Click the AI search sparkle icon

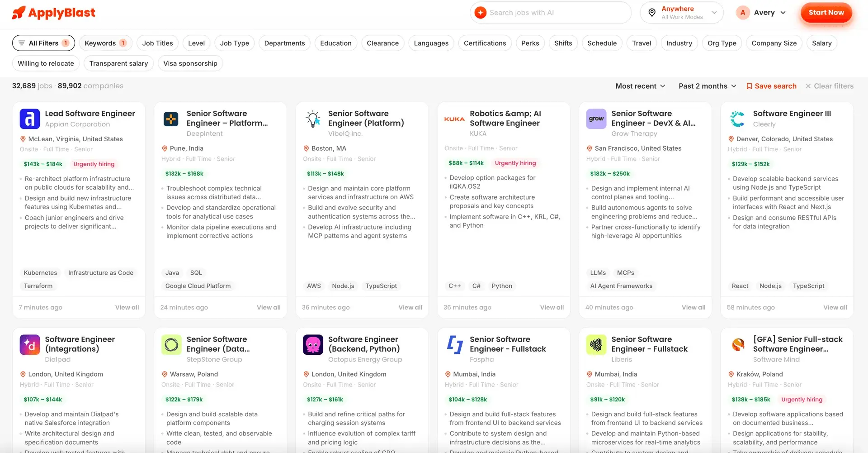481,13
